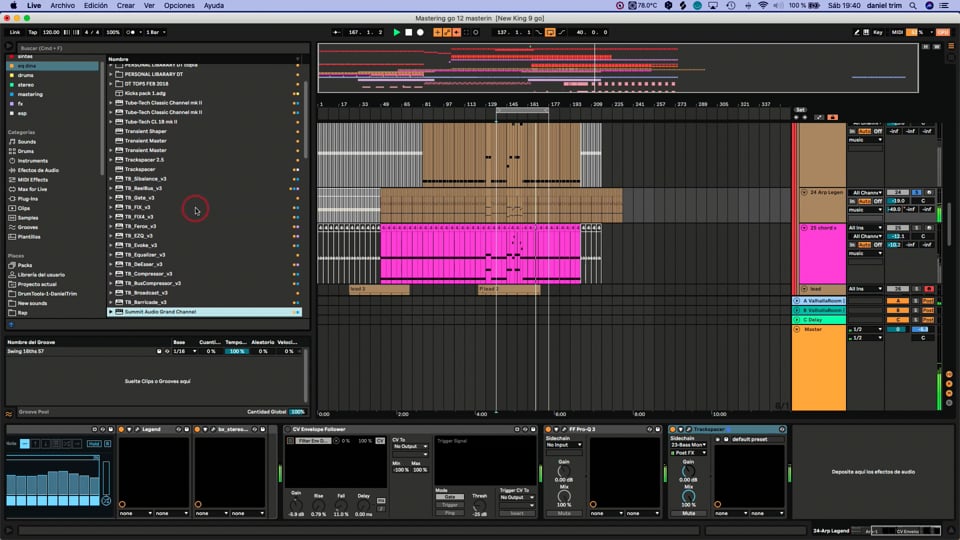Open the Samples category
Screen dimensions: 960x540
click(x=28, y=218)
